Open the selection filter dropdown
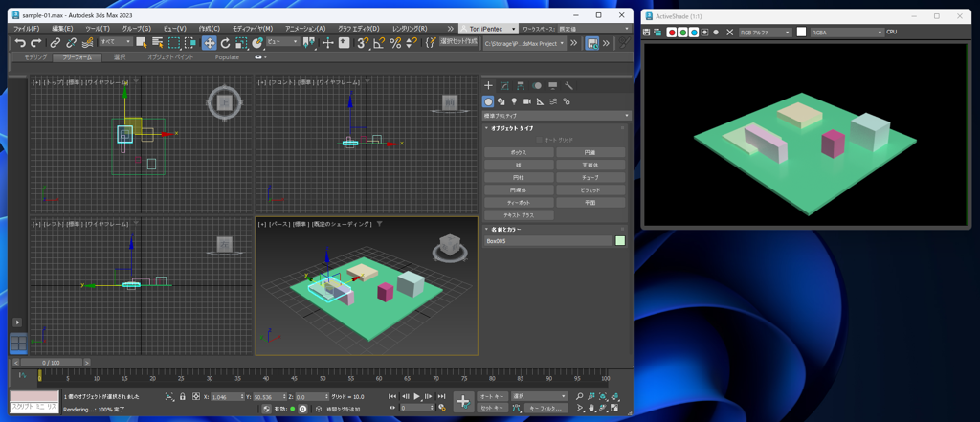 click(116, 42)
